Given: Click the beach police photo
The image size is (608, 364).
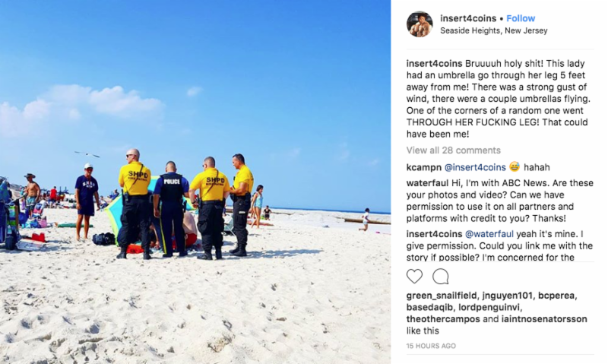Looking at the screenshot, I should tap(195, 182).
